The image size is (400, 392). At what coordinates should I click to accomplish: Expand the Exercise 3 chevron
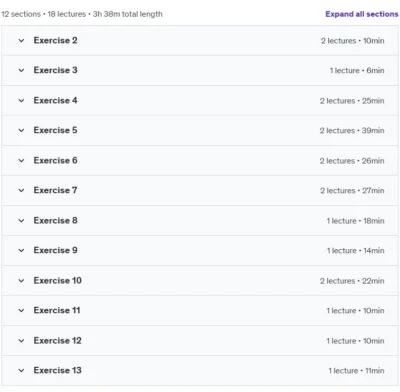point(21,70)
